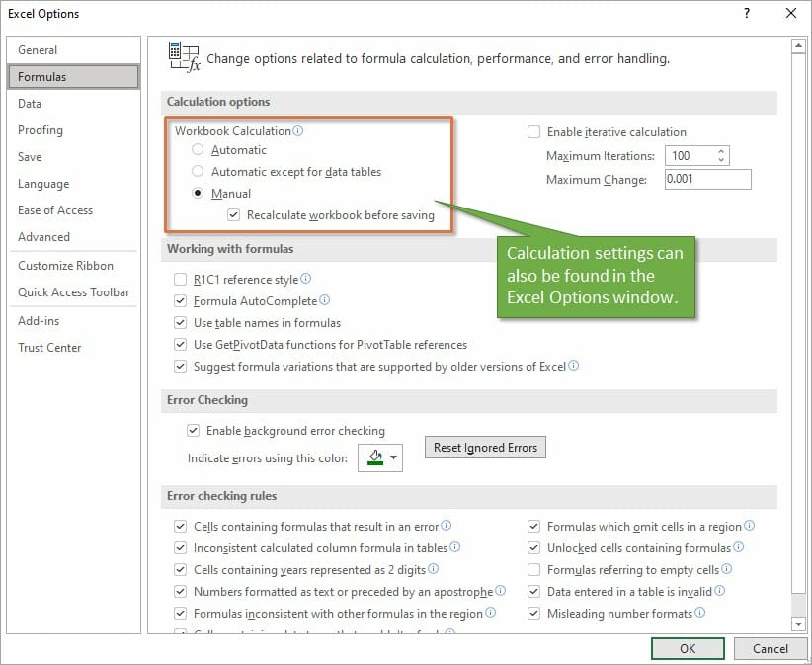Image resolution: width=812 pixels, height=665 pixels.
Task: Click info icon next to Formula AutoComplete
Action: [325, 300]
